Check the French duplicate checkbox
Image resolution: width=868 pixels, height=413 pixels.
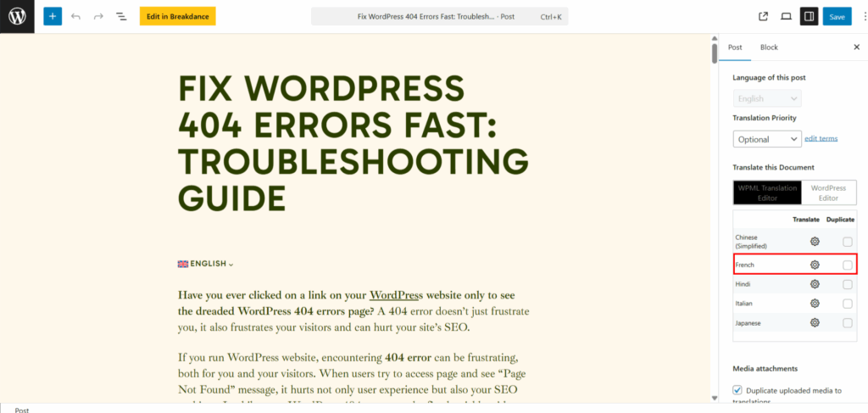click(847, 265)
